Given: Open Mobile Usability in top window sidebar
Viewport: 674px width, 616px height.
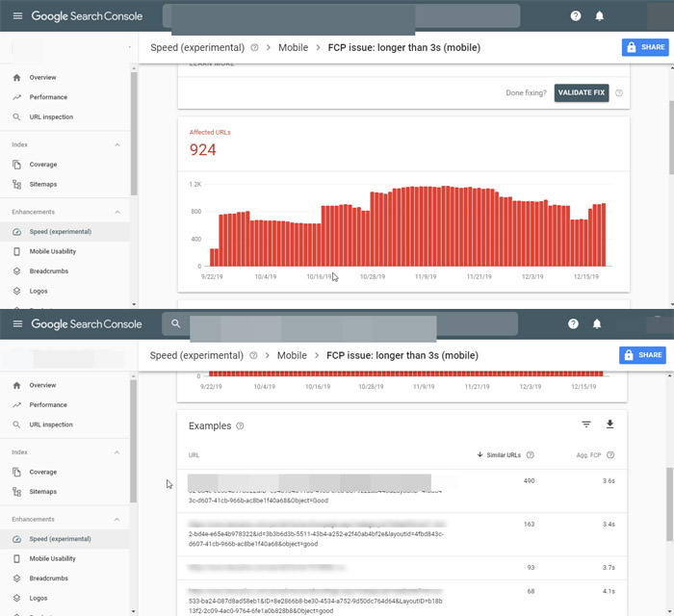Looking at the screenshot, I should point(65,251).
